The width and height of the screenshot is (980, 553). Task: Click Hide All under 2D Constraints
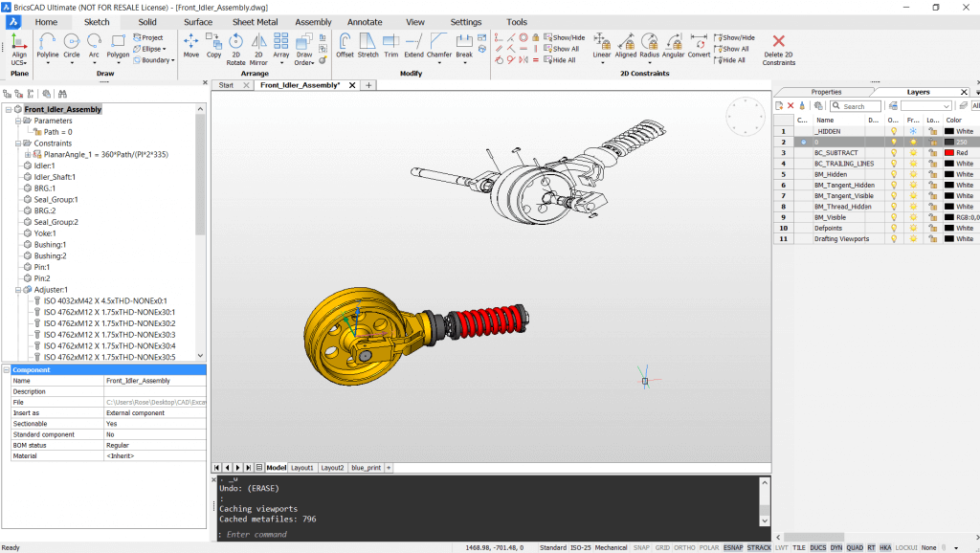point(730,60)
